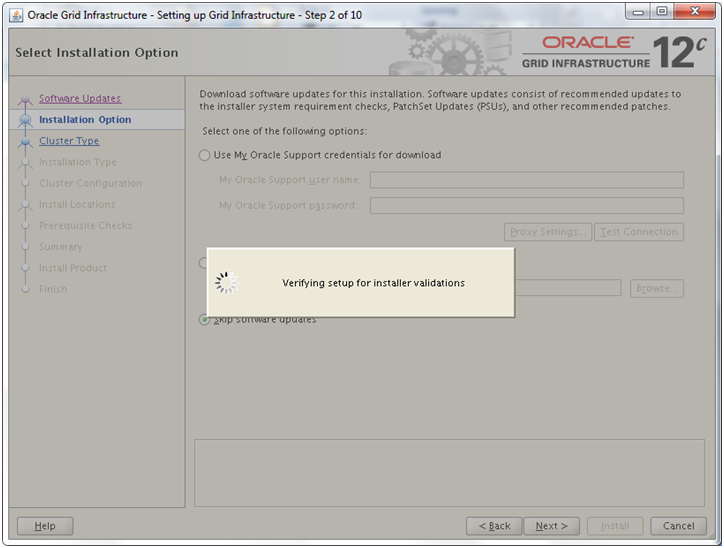The image size is (724, 548).
Task: Open the Help button
Action: 45,526
